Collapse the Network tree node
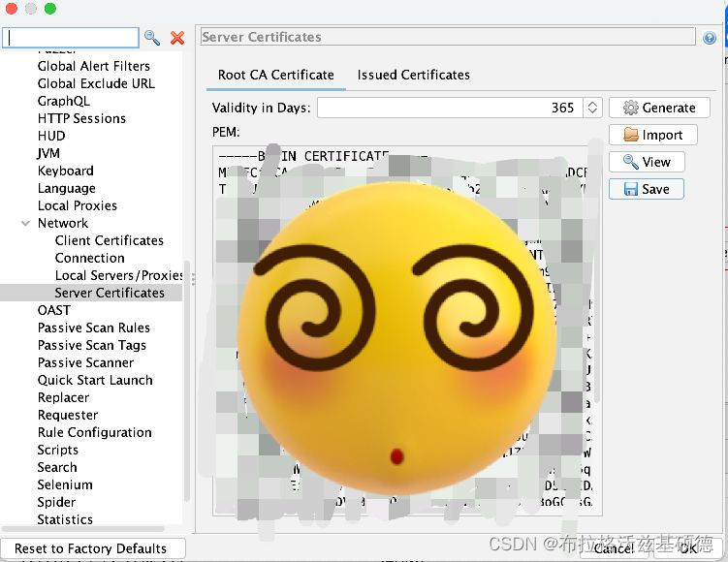Image resolution: width=728 pixels, height=562 pixels. point(25,223)
